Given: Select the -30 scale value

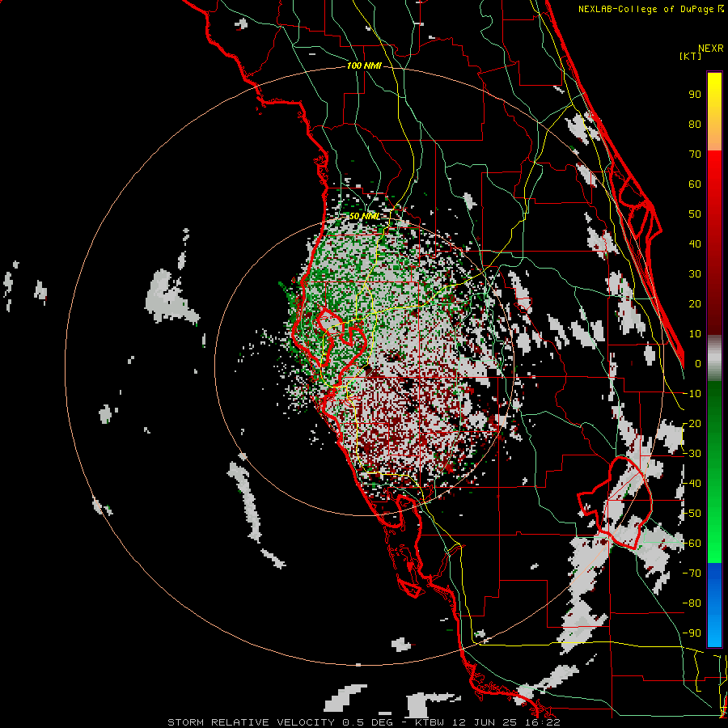Looking at the screenshot, I should [x=692, y=454].
